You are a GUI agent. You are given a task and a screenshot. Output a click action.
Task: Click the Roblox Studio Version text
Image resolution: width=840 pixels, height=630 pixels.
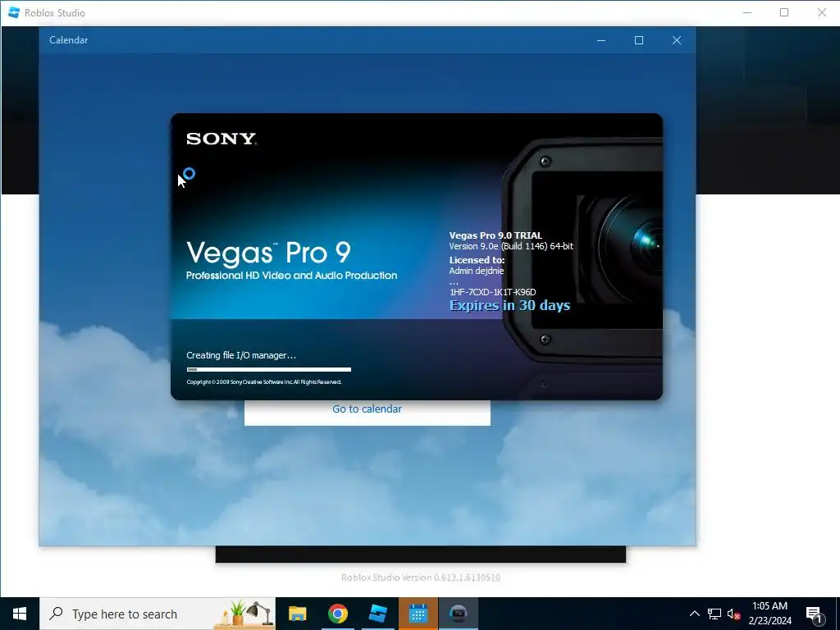tap(421, 577)
